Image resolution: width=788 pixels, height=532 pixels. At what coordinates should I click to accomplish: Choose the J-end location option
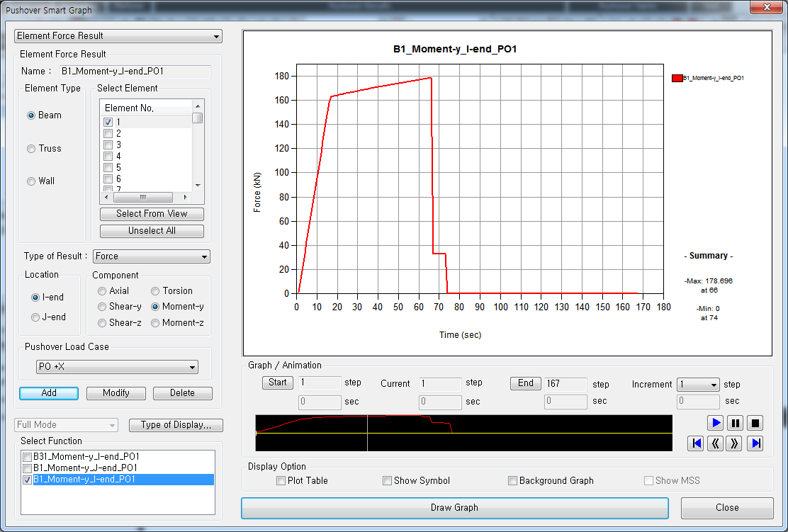point(35,317)
